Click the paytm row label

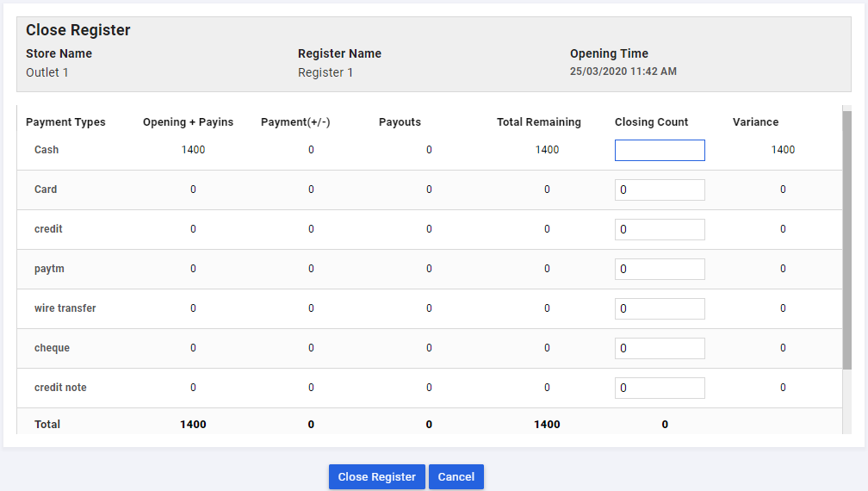tap(49, 269)
